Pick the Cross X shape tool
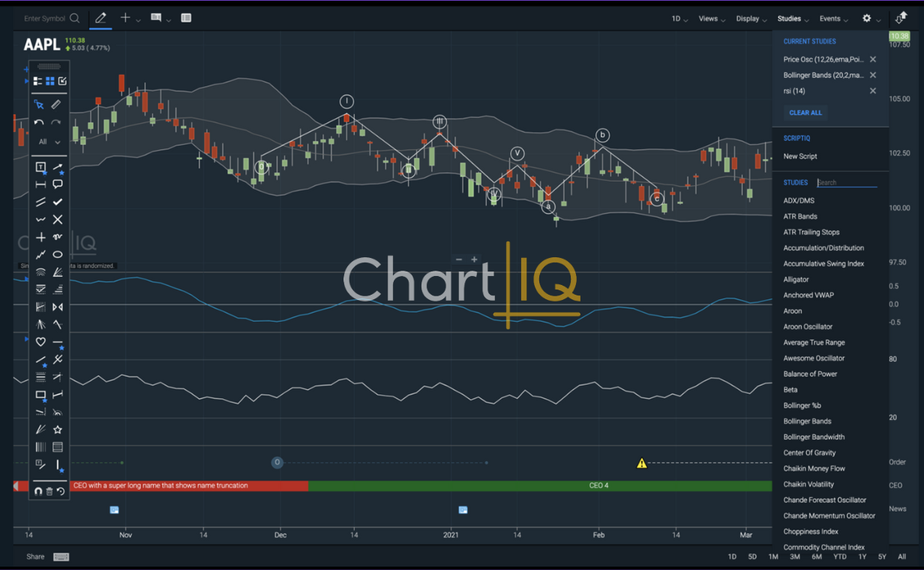The width and height of the screenshot is (924, 570). pyautogui.click(x=58, y=220)
